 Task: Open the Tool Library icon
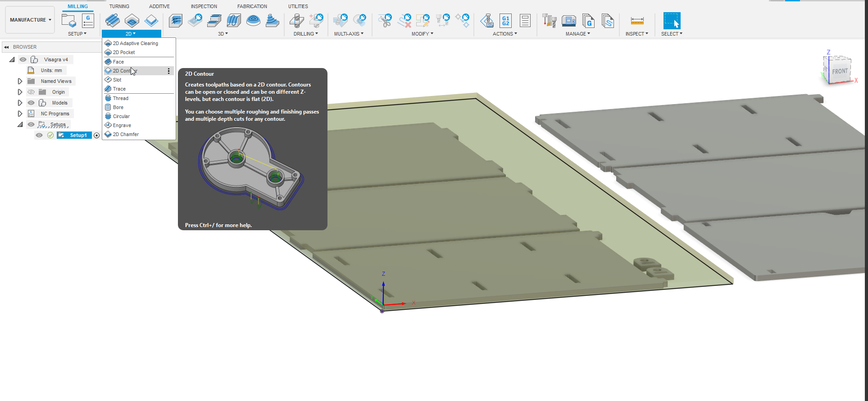coord(549,21)
